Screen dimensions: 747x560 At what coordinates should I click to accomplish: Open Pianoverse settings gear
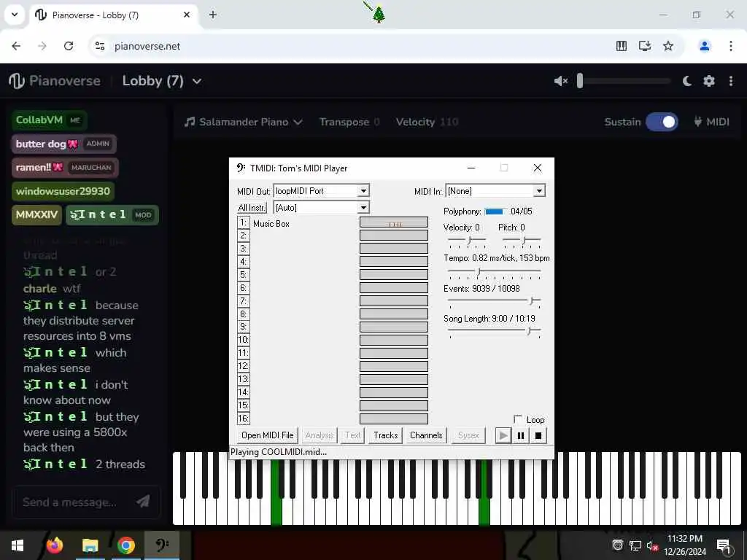[x=709, y=81]
